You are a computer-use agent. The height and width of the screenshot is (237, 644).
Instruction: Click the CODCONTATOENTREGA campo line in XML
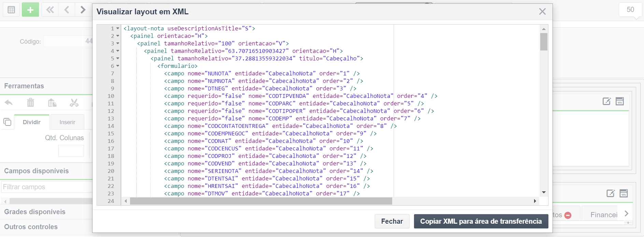pos(281,126)
